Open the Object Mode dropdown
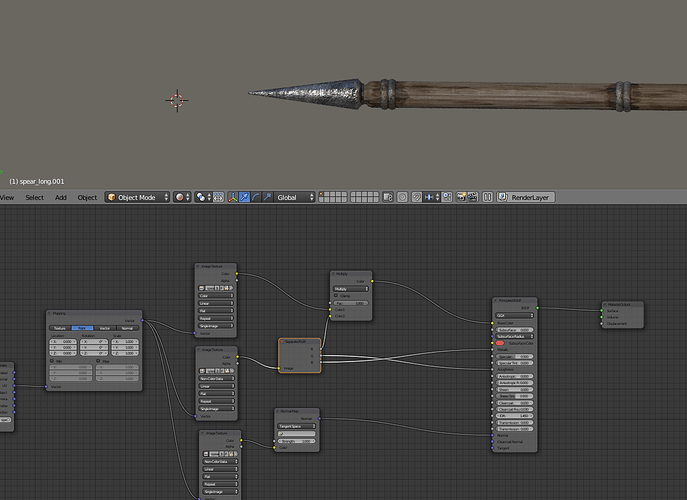 (137, 197)
